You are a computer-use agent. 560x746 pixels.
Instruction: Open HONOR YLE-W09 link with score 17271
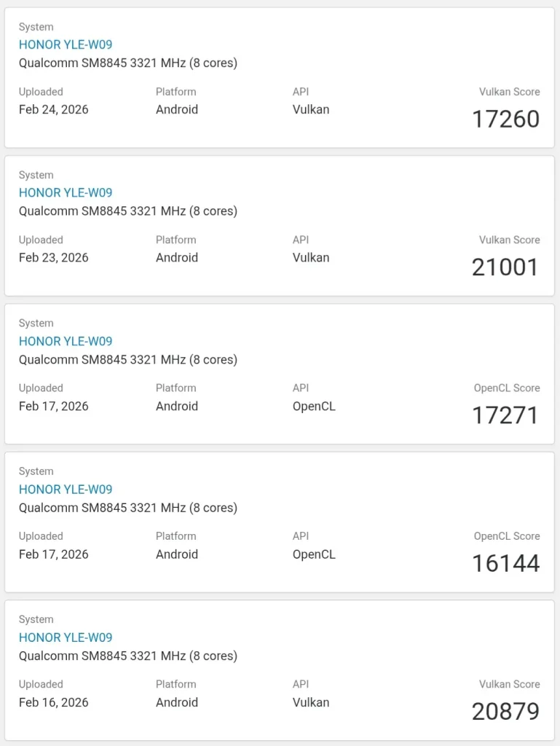click(66, 341)
